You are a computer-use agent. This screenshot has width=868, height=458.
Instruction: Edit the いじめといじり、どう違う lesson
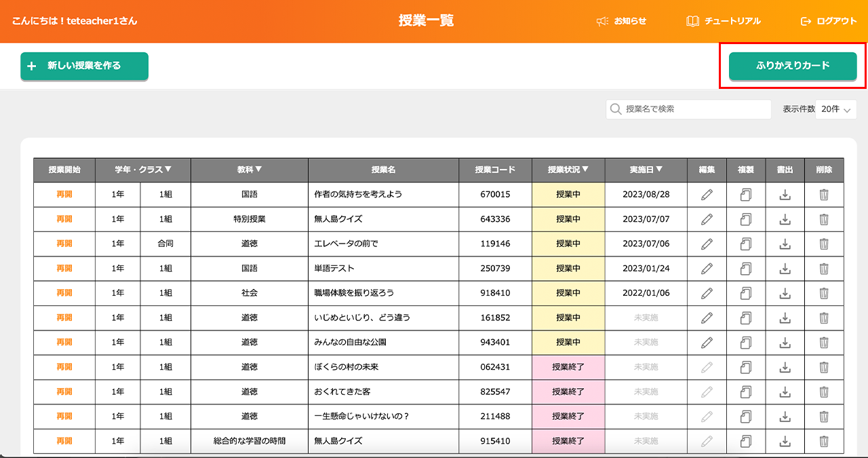pyautogui.click(x=707, y=318)
